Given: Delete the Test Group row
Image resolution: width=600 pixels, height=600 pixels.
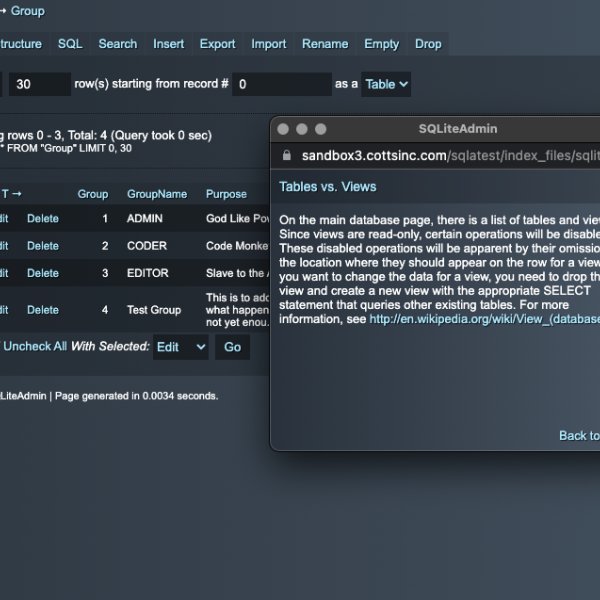Looking at the screenshot, I should click(43, 310).
